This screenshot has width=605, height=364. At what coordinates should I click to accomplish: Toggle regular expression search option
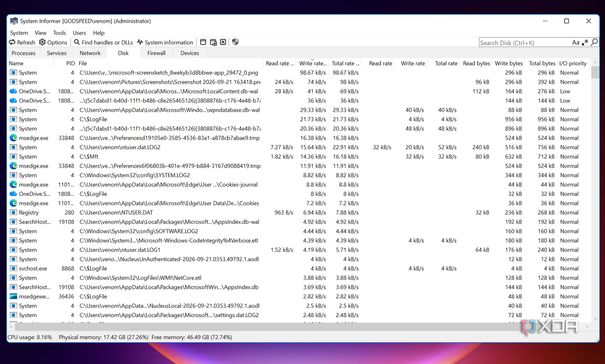pyautogui.click(x=585, y=42)
